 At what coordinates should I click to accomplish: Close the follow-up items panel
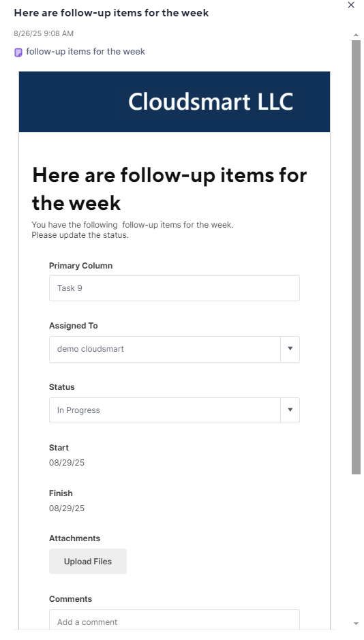(351, 5)
